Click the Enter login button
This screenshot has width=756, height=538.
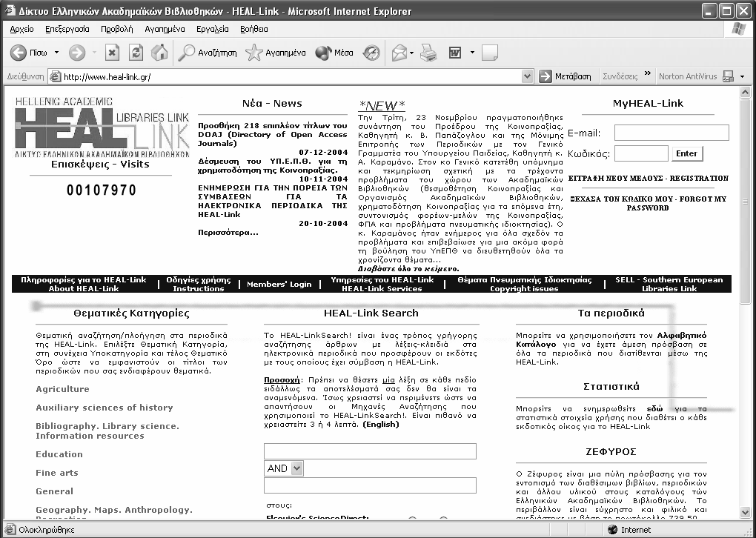[x=686, y=153]
